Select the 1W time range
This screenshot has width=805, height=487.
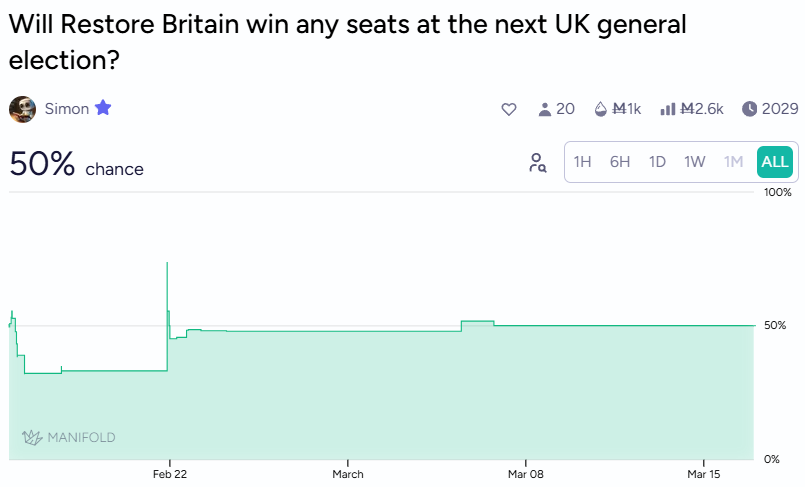point(695,162)
